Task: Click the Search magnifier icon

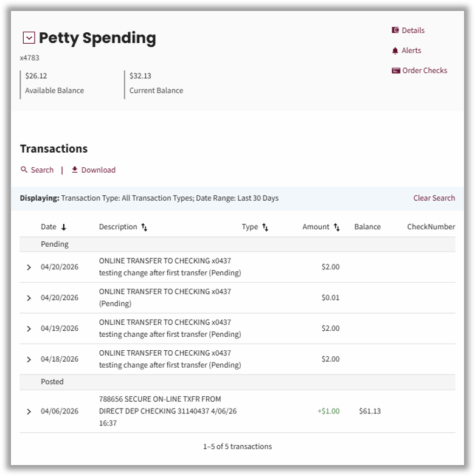Action: click(x=24, y=170)
